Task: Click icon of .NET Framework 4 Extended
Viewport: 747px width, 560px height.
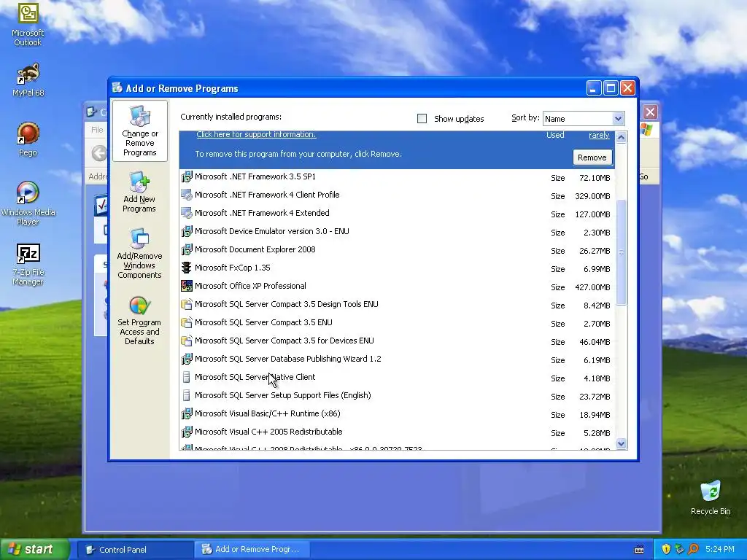Action: (x=187, y=213)
